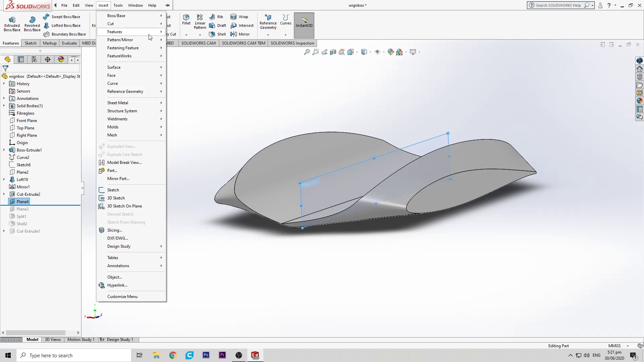Open Reference Geometry tool
This screenshot has width=644, height=362.
click(x=268, y=22)
